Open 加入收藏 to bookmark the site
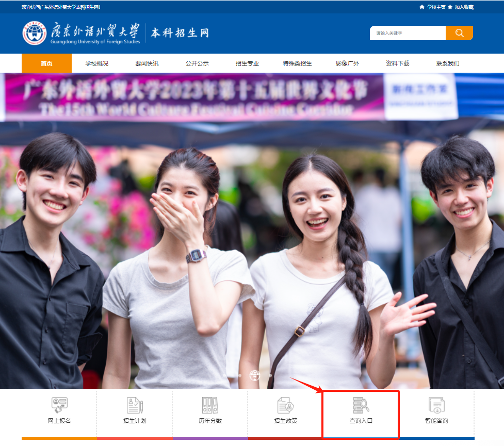The image size is (504, 446). pyautogui.click(x=464, y=7)
